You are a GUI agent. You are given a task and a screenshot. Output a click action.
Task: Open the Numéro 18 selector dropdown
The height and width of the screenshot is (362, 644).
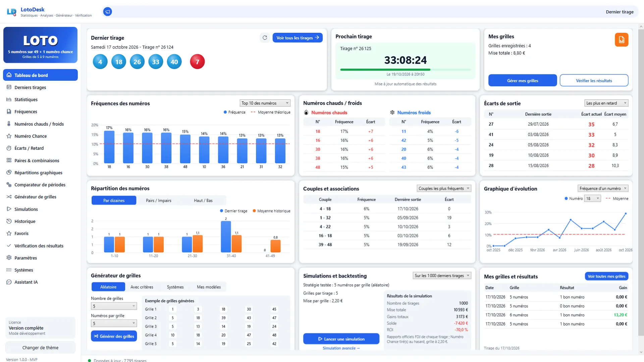tap(592, 199)
